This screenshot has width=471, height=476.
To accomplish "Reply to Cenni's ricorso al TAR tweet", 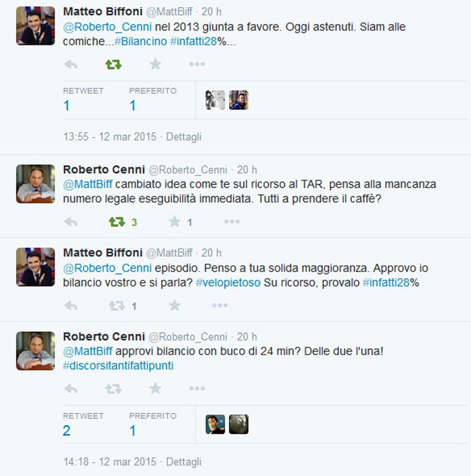I will coord(71,222).
